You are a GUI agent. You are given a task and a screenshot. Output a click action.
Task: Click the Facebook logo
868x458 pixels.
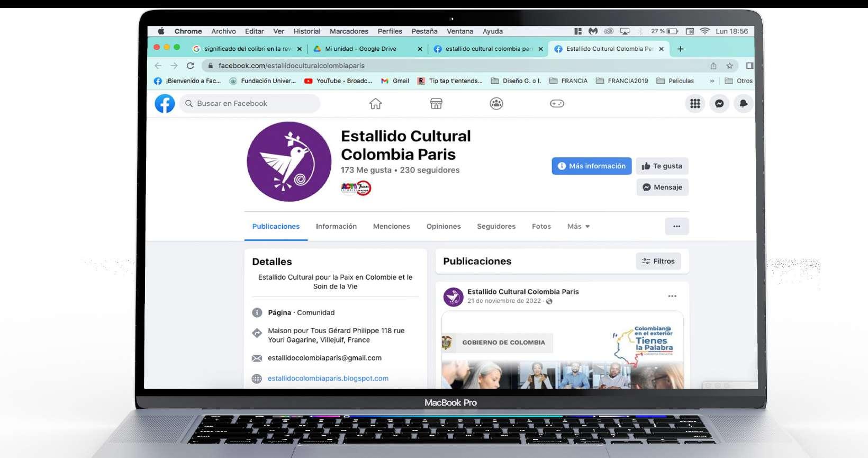tap(165, 103)
